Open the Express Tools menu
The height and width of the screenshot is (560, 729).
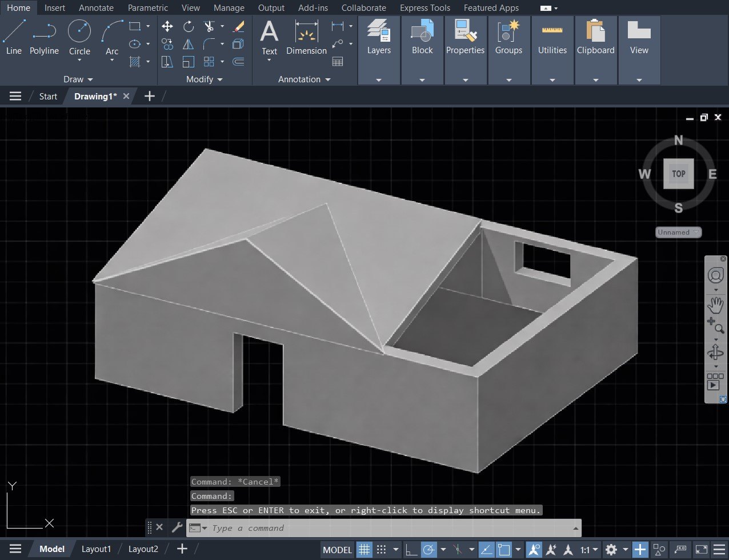(x=424, y=7)
